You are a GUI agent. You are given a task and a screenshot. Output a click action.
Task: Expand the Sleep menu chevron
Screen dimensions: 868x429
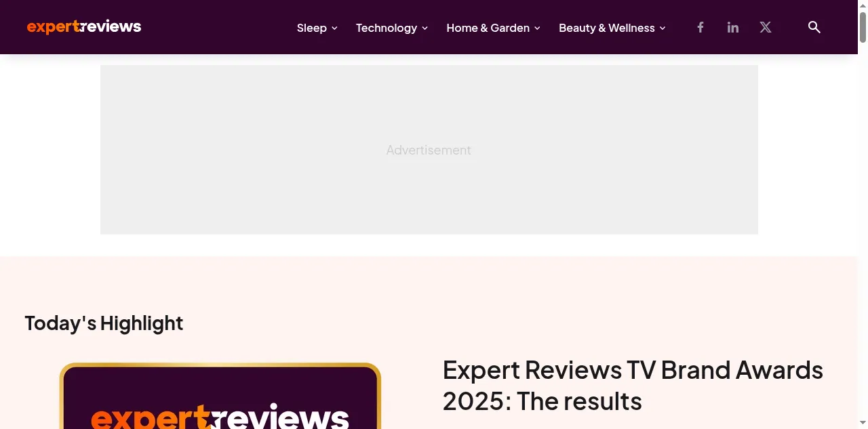click(x=334, y=28)
